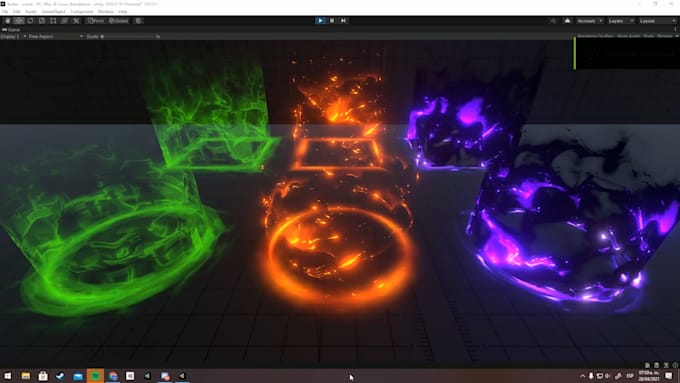This screenshot has height=383, width=680.
Task: Open Steam from the taskbar
Action: pos(60,376)
